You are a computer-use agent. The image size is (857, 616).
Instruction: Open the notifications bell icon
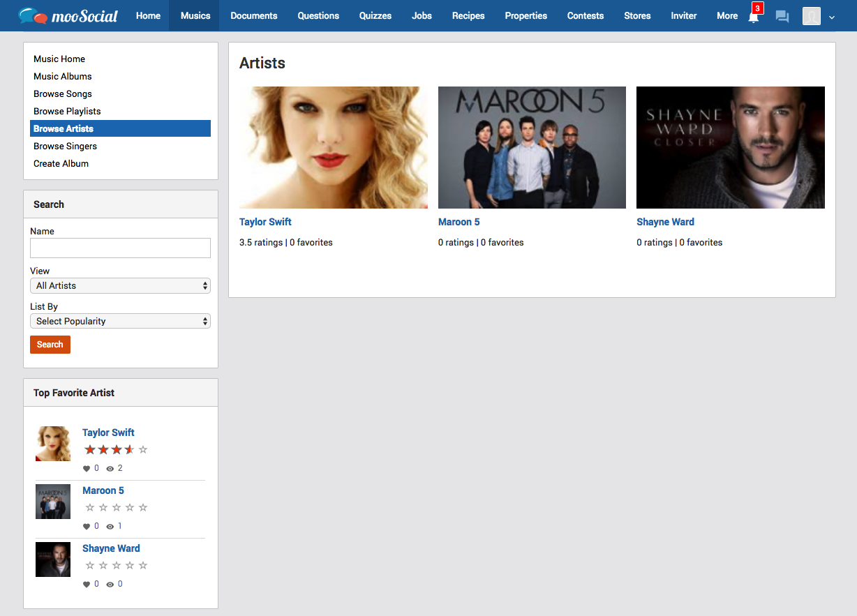click(x=753, y=17)
